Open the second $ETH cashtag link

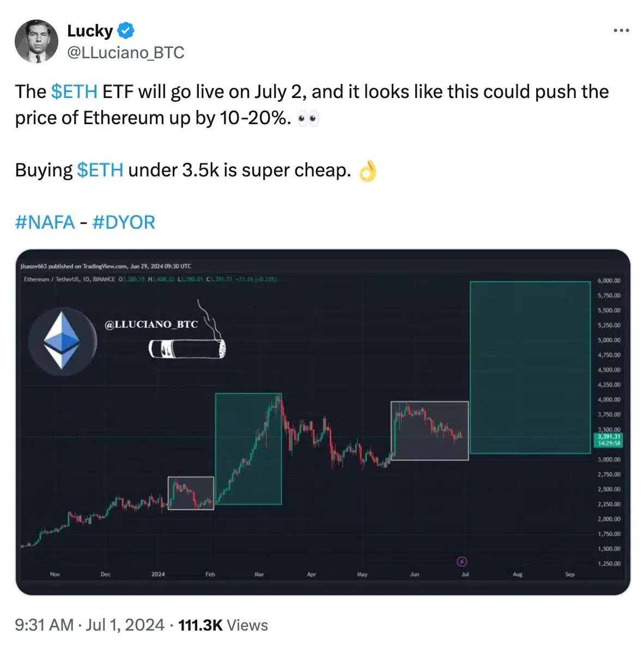click(100, 170)
